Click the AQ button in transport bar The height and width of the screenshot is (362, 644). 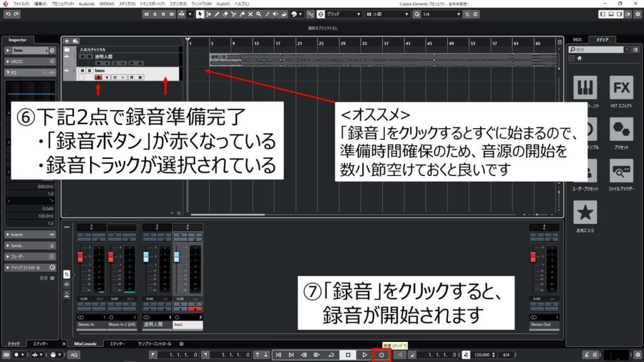[74, 355]
